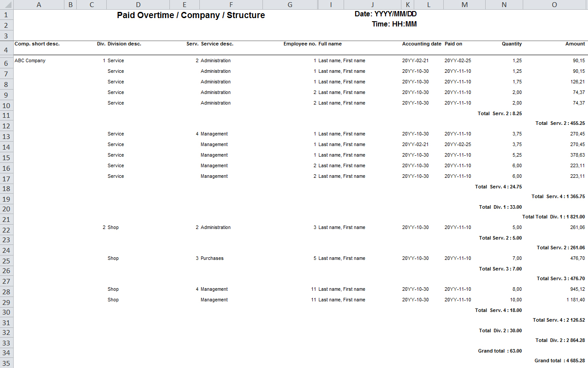Select column G header
The height and width of the screenshot is (368, 588).
[x=290, y=5]
